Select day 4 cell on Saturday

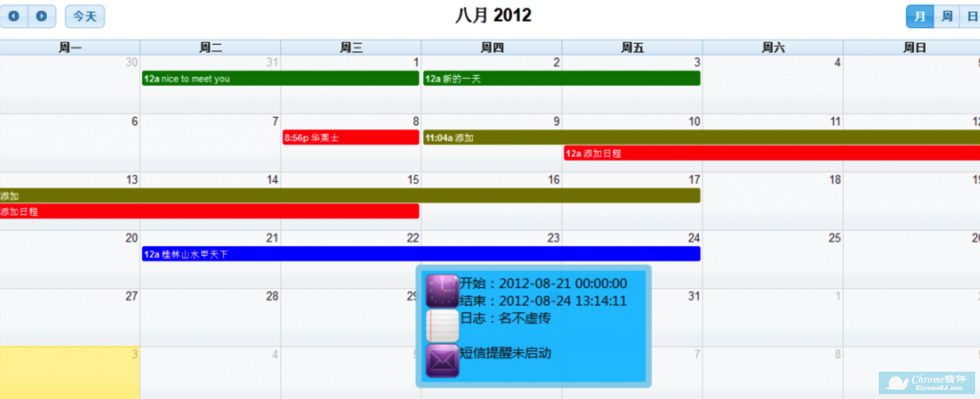[773, 84]
